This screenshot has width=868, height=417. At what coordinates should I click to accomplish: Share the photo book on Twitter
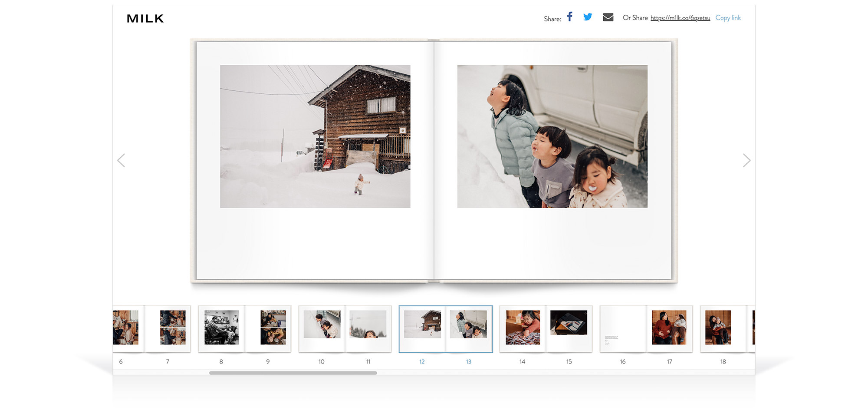point(588,17)
